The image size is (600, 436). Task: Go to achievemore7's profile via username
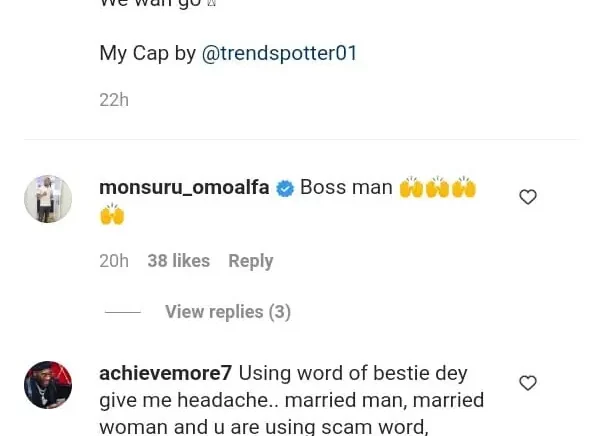[165, 373]
